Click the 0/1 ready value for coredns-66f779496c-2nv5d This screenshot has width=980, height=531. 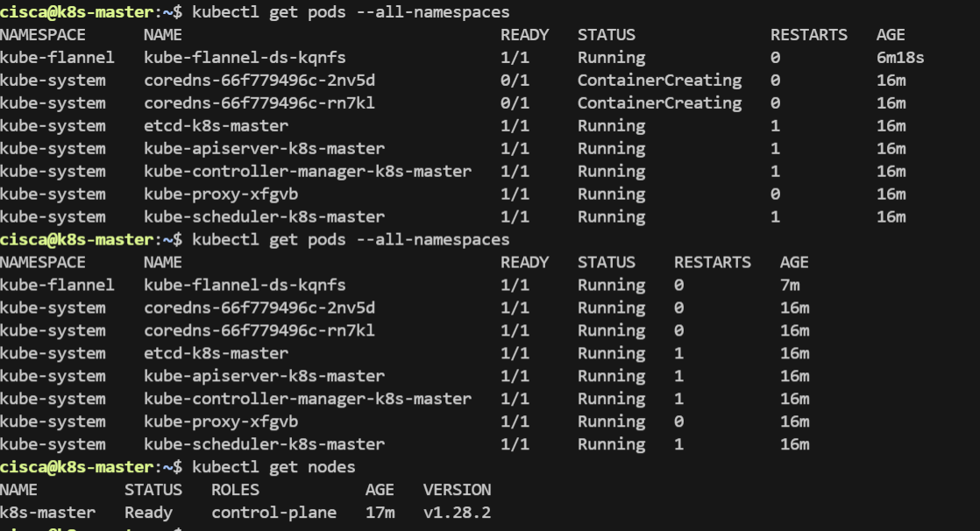pyautogui.click(x=515, y=81)
